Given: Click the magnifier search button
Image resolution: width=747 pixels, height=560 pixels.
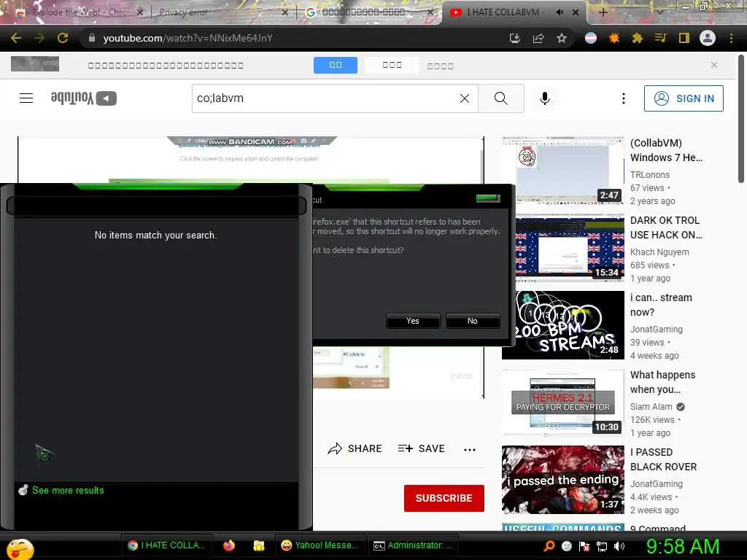Looking at the screenshot, I should click(501, 98).
